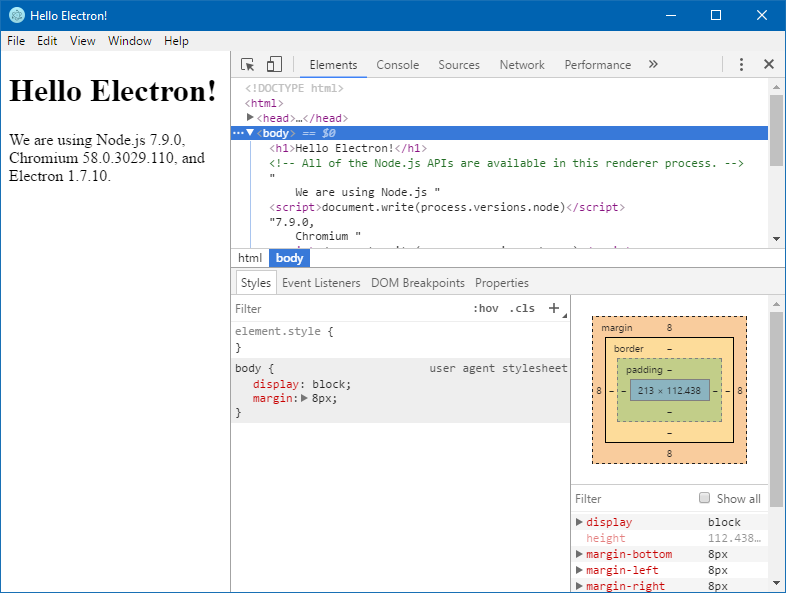Toggle the device toolbar icon

coord(274,64)
